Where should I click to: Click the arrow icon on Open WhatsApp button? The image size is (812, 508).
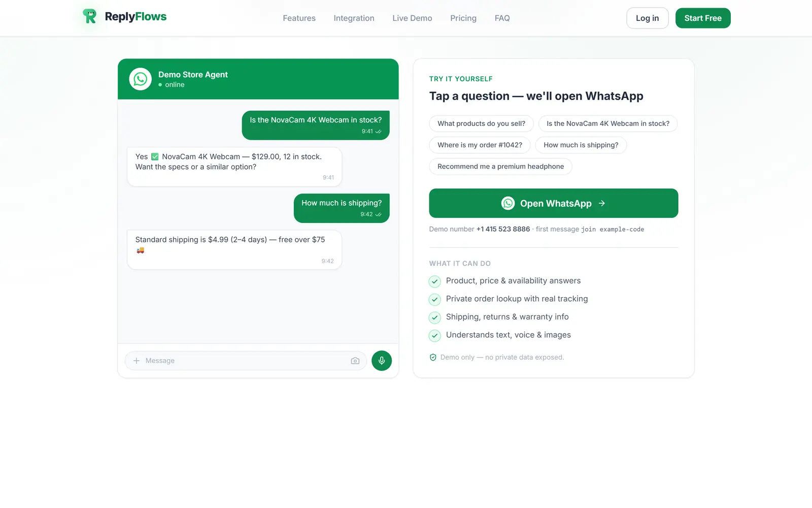tap(602, 203)
